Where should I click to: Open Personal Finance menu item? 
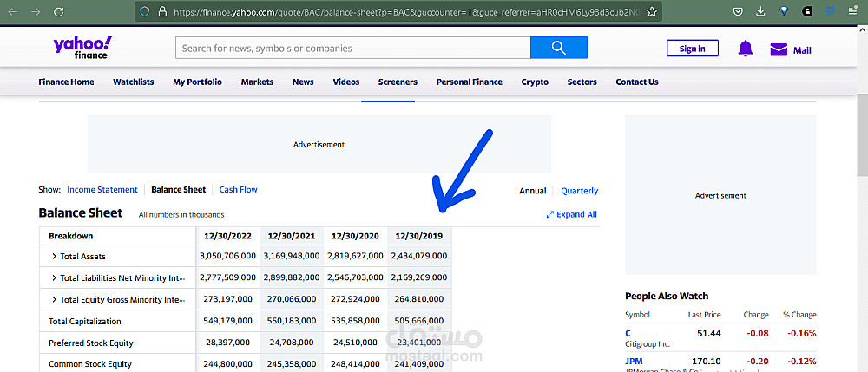[470, 82]
